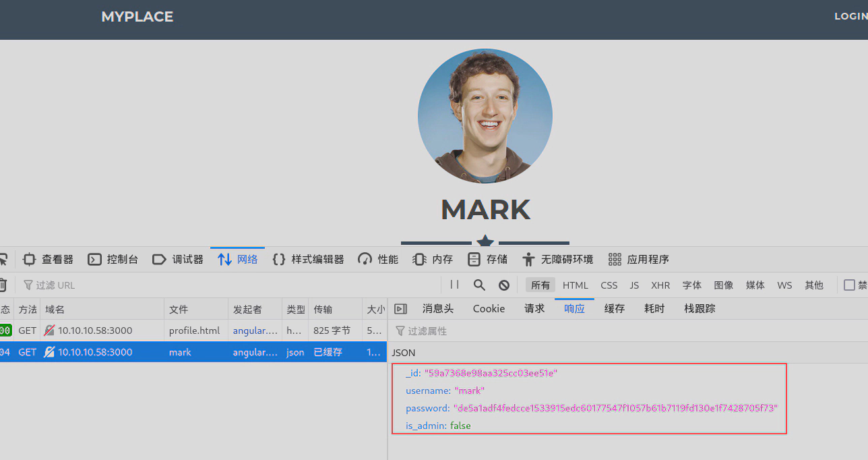Filter requests by XHR type

point(660,285)
